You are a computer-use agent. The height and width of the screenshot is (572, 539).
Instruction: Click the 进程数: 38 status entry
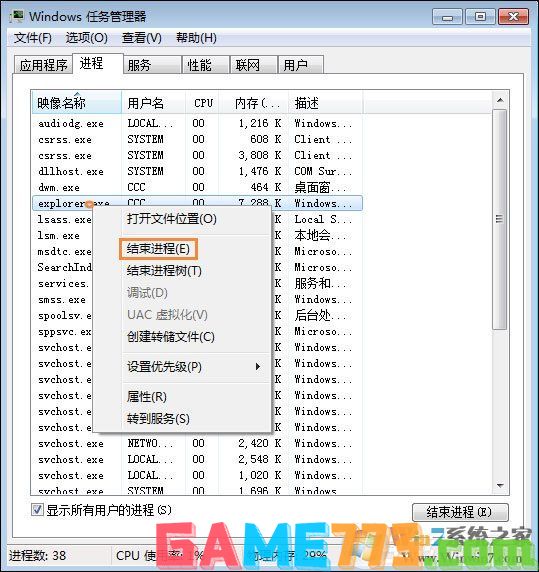[x=37, y=555]
